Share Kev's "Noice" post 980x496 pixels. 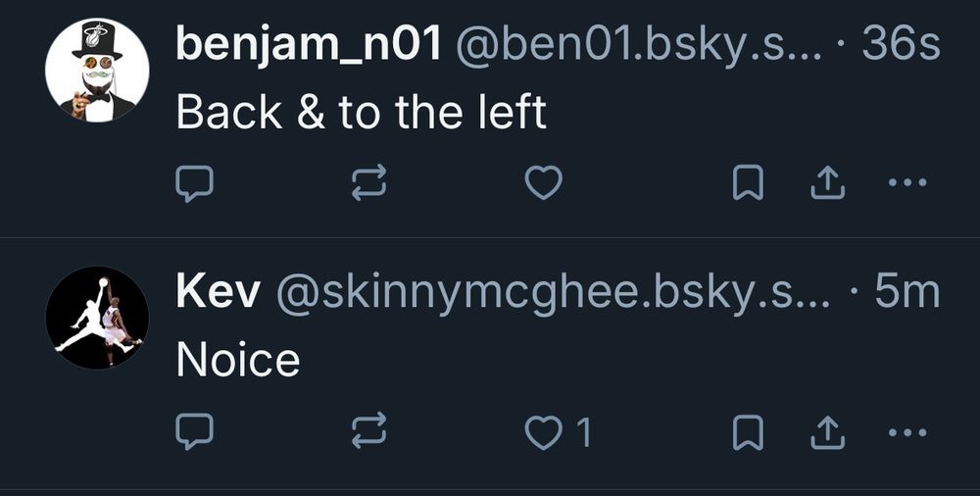point(827,432)
